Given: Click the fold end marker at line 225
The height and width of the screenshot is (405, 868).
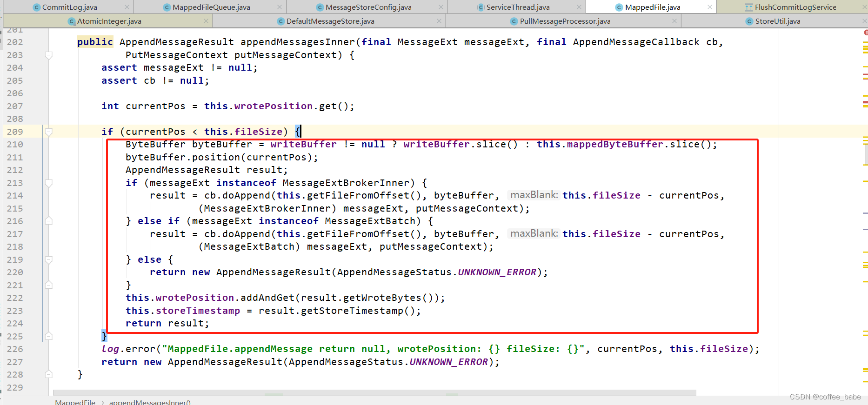Looking at the screenshot, I should pyautogui.click(x=49, y=336).
